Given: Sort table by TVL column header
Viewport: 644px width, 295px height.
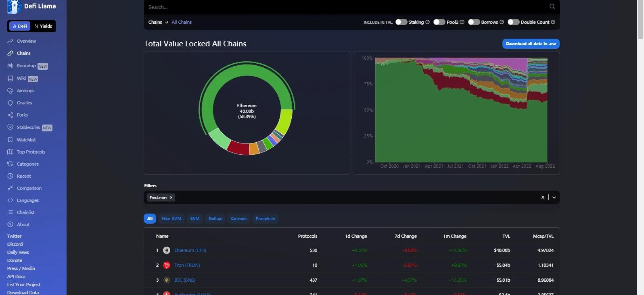Looking at the screenshot, I should [x=506, y=236].
